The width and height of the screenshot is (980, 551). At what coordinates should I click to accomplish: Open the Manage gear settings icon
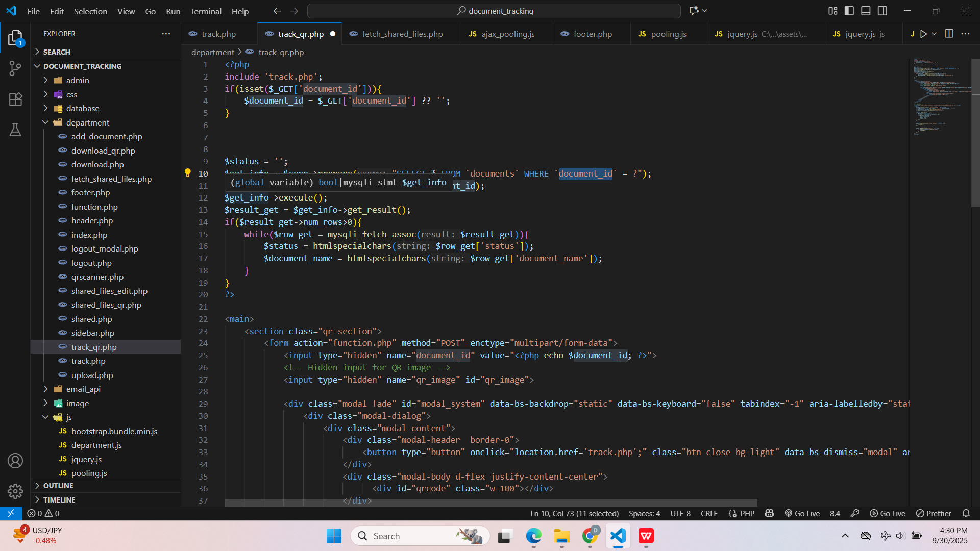[15, 491]
